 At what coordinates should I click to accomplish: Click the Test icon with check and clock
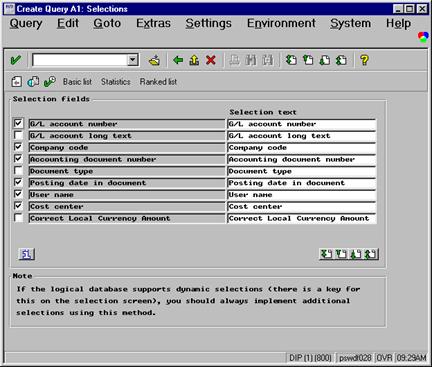coord(50,82)
